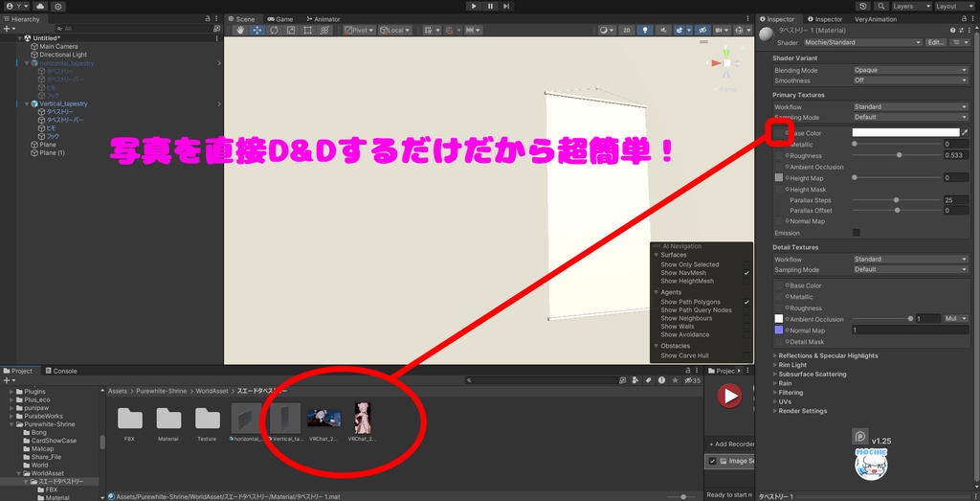The image size is (980, 501).
Task: Toggle Show Path Polygons checkbox
Action: 746,302
